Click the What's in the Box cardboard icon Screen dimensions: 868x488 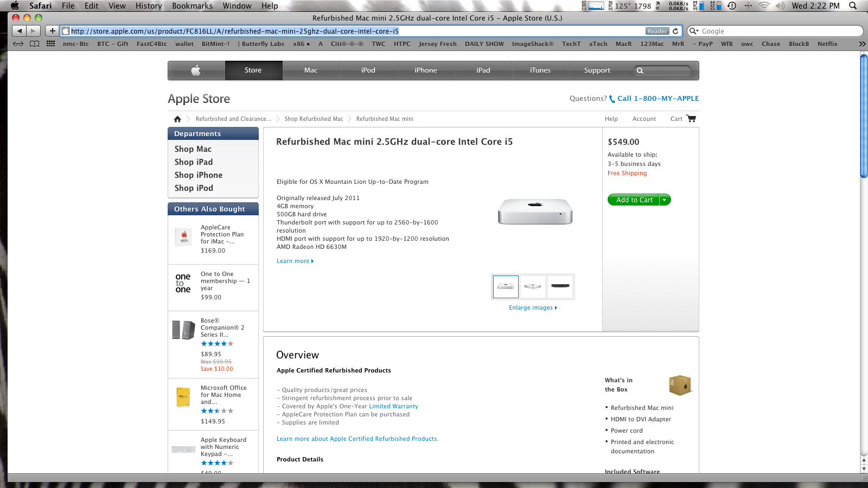pos(680,385)
